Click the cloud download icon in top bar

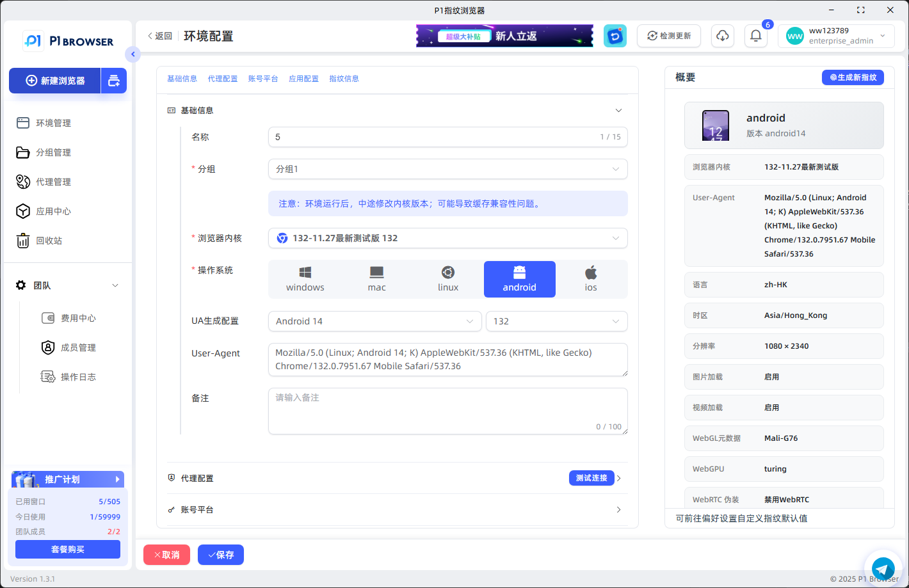point(722,36)
